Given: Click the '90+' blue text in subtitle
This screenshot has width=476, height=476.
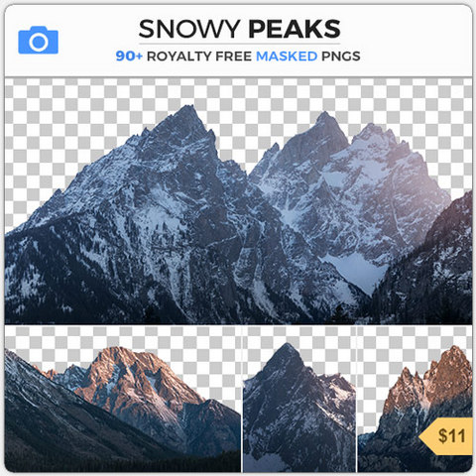Looking at the screenshot, I should 129,57.
